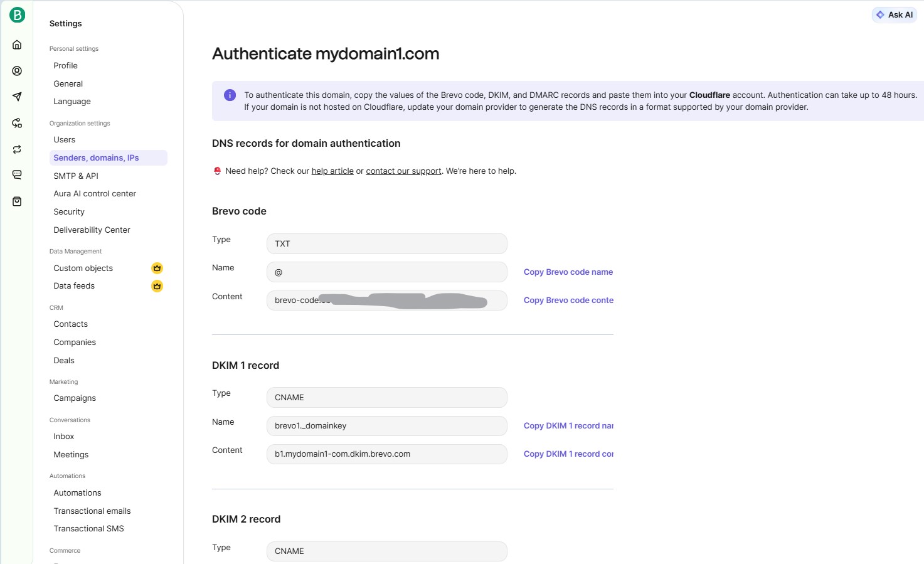Image resolution: width=924 pixels, height=564 pixels.
Task: Open the Contacts person icon in left rail
Action: click(17, 71)
